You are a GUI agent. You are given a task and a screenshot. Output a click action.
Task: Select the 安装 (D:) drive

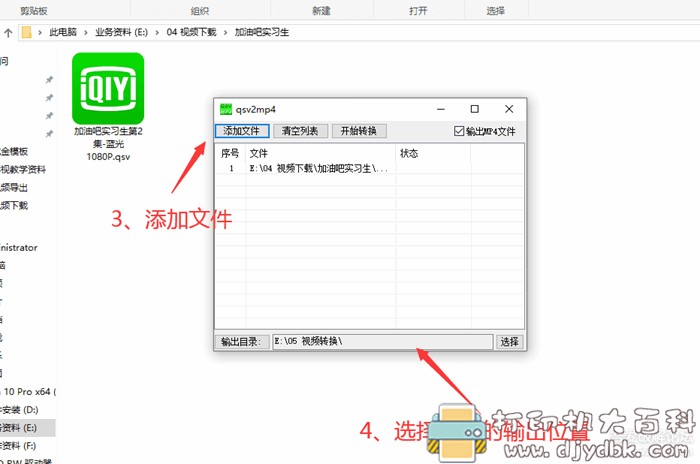point(20,410)
